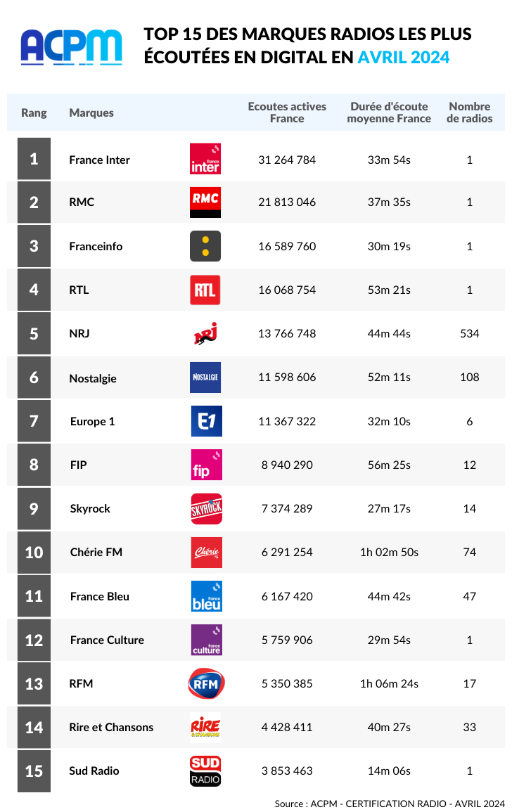Select the Nombre de radios header

(x=470, y=112)
